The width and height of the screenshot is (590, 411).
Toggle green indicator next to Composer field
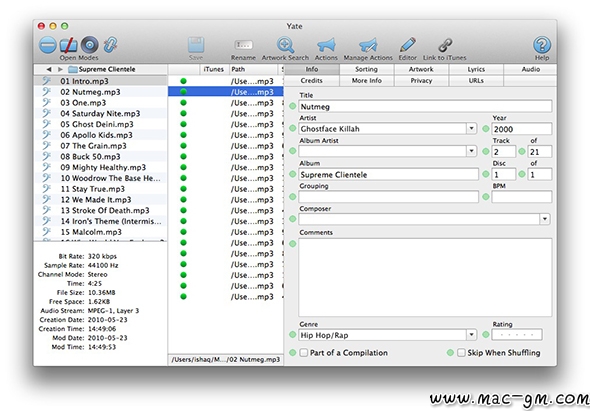[x=292, y=219]
